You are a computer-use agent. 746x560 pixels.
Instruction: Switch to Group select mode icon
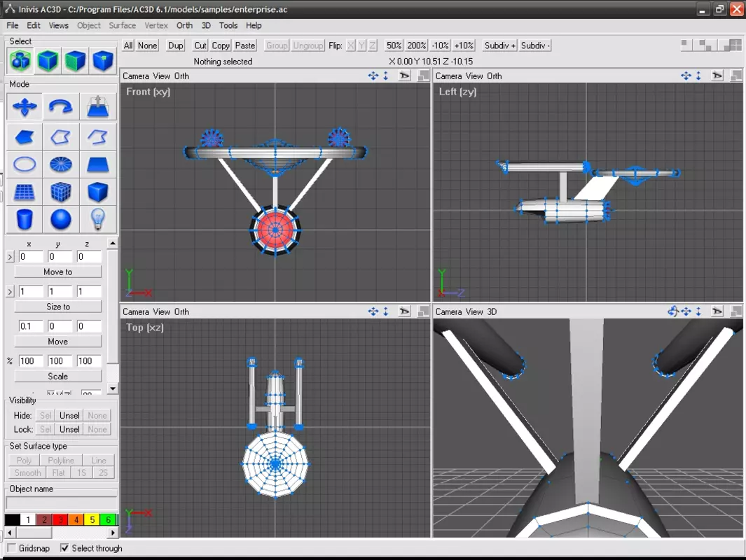(20, 60)
